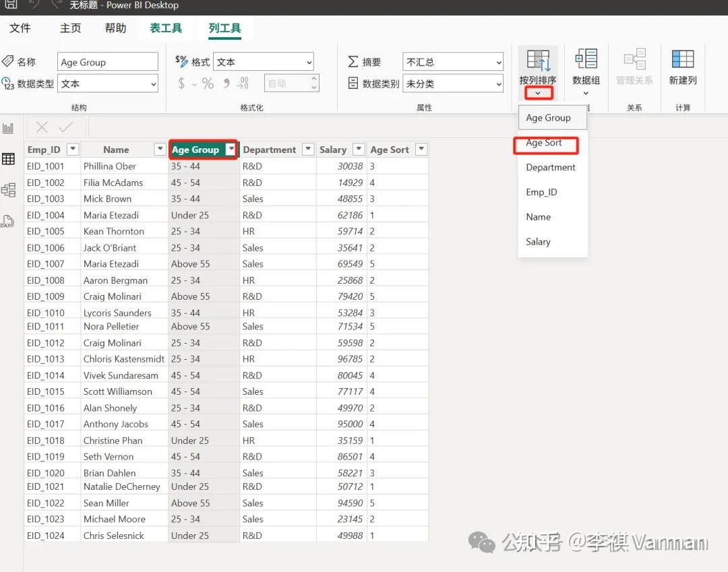
Task: Open the Department column filter dropdown
Action: point(307,150)
